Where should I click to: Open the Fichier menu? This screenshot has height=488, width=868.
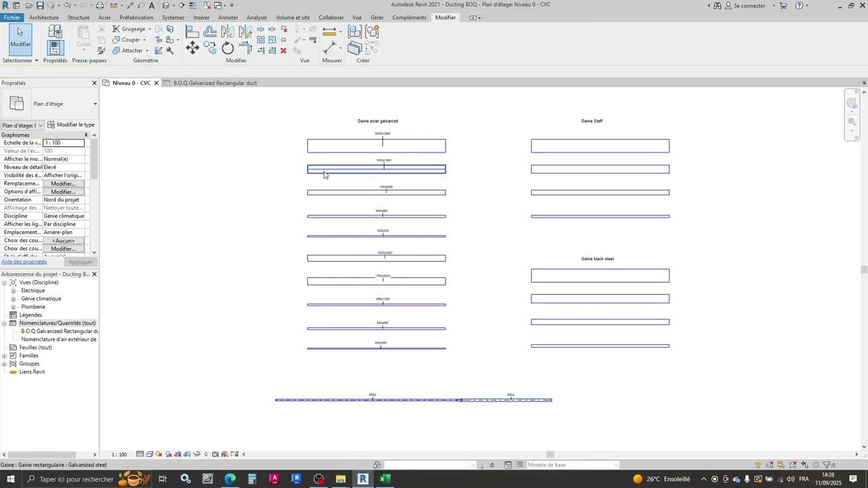coord(12,18)
